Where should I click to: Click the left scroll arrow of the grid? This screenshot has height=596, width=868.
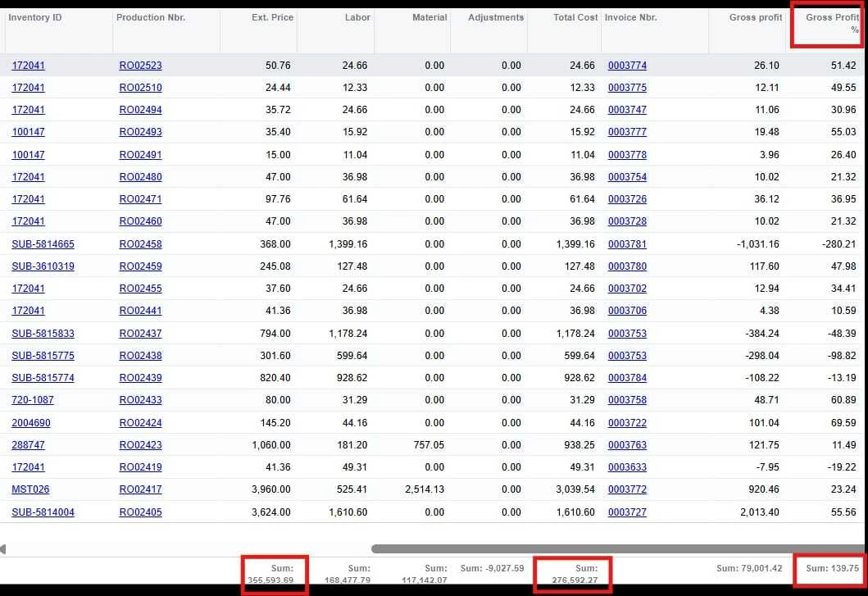click(x=2, y=549)
